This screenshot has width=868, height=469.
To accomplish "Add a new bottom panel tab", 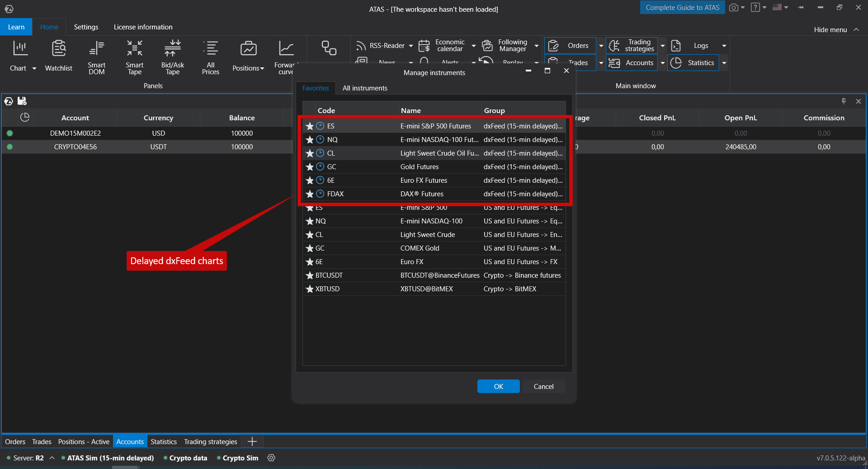I will [252, 441].
